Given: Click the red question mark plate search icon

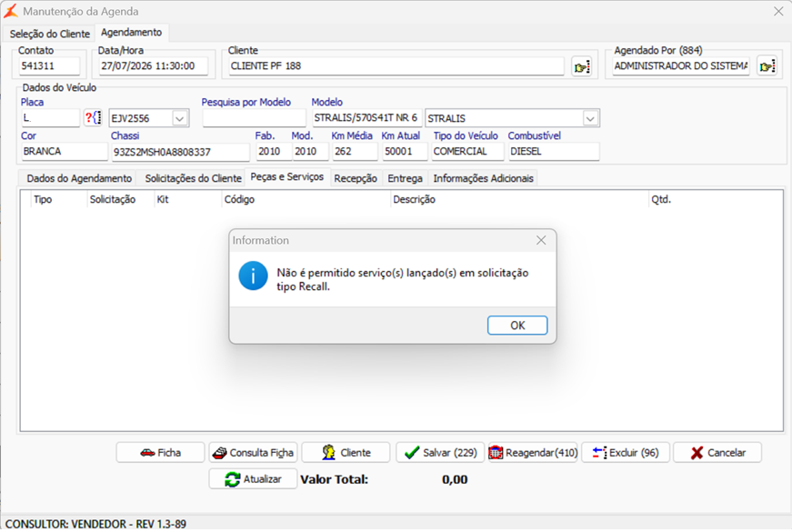Looking at the screenshot, I should point(93,118).
